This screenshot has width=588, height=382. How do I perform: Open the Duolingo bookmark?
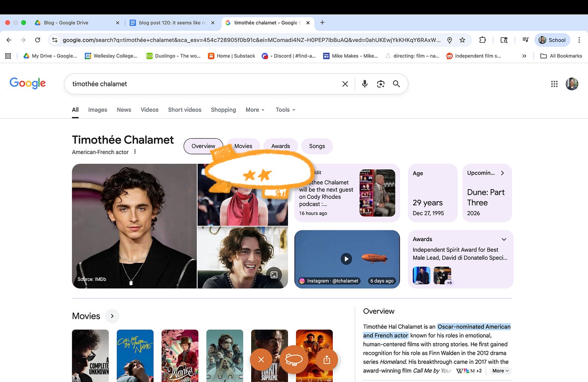[173, 56]
